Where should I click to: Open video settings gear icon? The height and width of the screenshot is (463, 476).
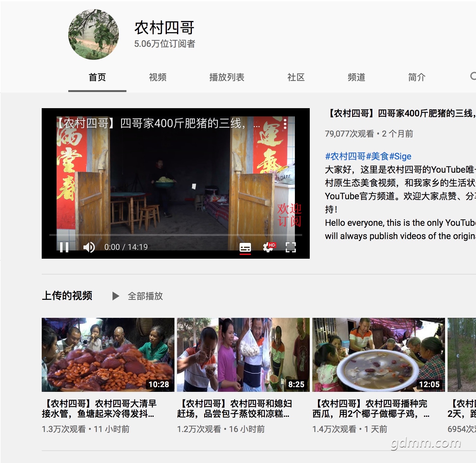click(269, 247)
